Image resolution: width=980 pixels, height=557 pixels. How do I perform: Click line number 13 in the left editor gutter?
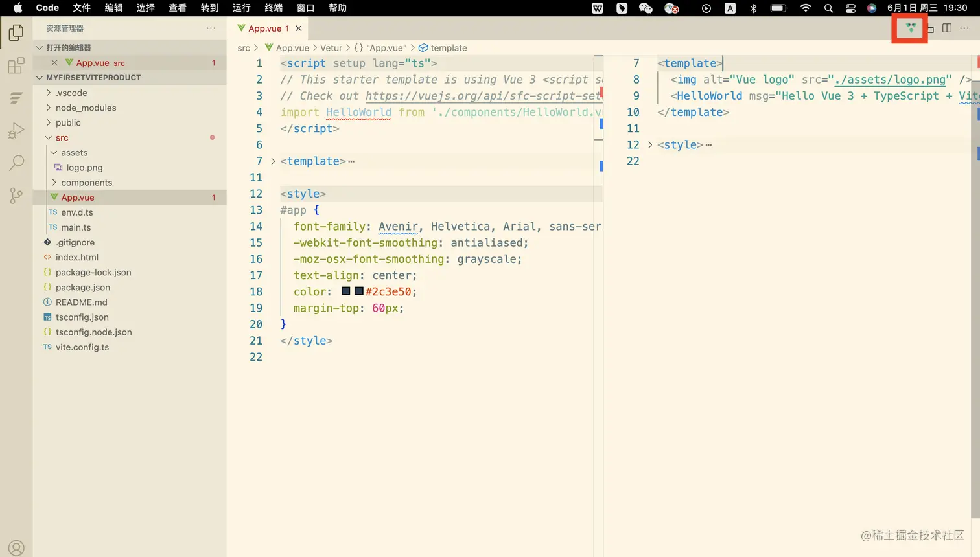pyautogui.click(x=256, y=210)
